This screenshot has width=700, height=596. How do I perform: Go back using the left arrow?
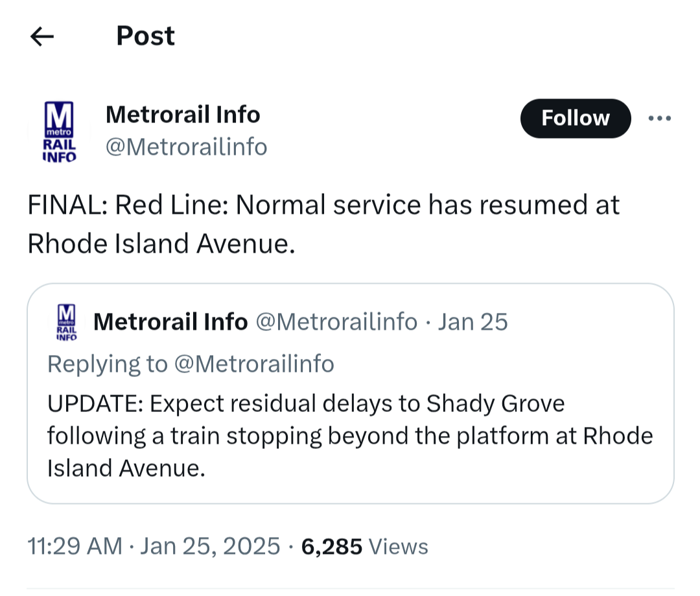(42, 37)
